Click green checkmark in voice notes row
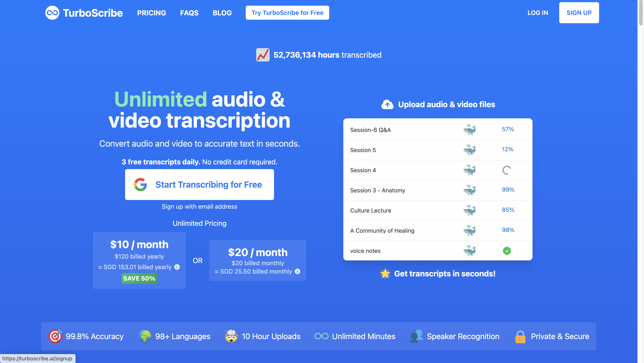 (x=507, y=251)
